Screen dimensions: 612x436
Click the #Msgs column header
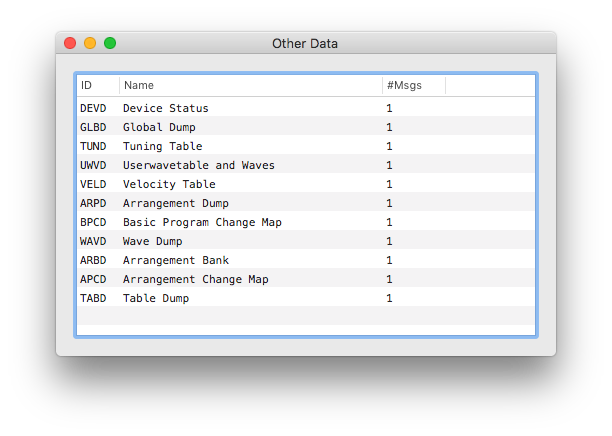pos(412,85)
